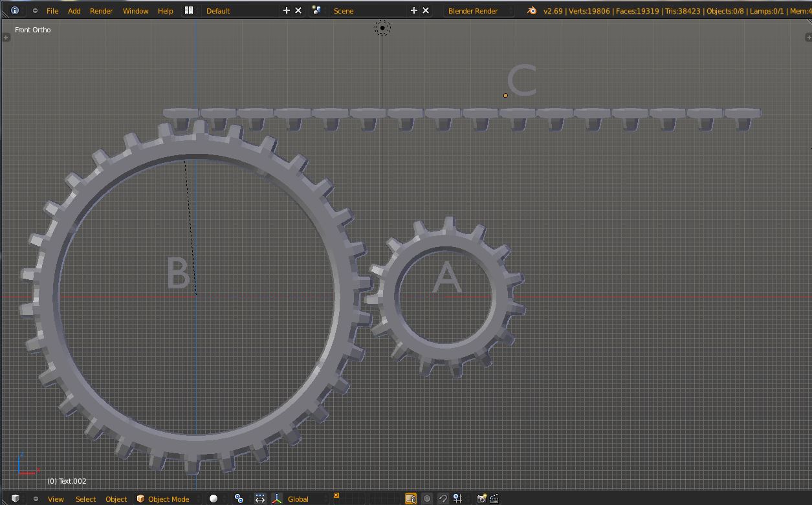
Task: Click the OpenGL render animation clapper icon
Action: click(494, 499)
